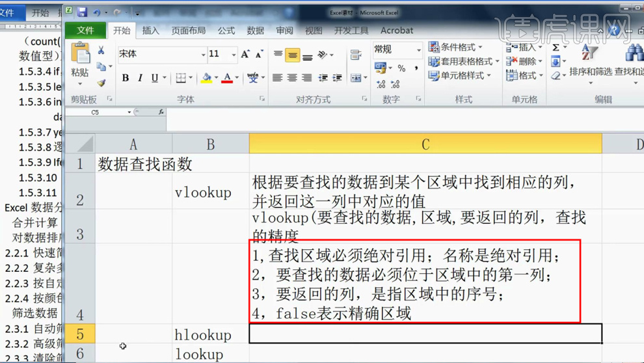Click the Fill down-arrow icon
644x363 pixels.
point(556,62)
